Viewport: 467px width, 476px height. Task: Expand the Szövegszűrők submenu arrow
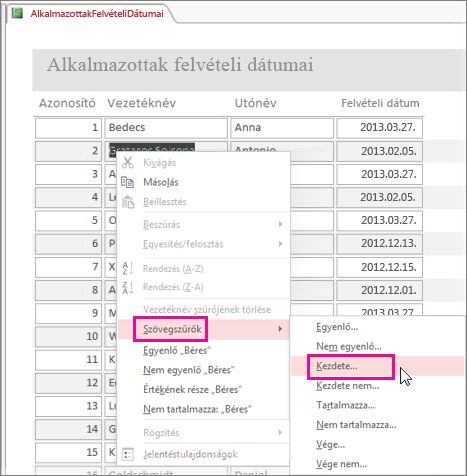(x=280, y=329)
